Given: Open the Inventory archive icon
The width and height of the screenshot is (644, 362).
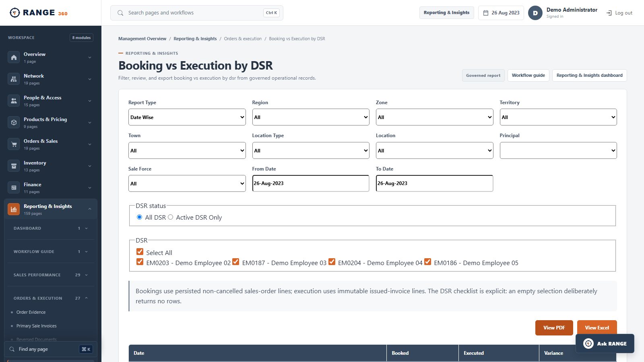Looking at the screenshot, I should [x=14, y=166].
